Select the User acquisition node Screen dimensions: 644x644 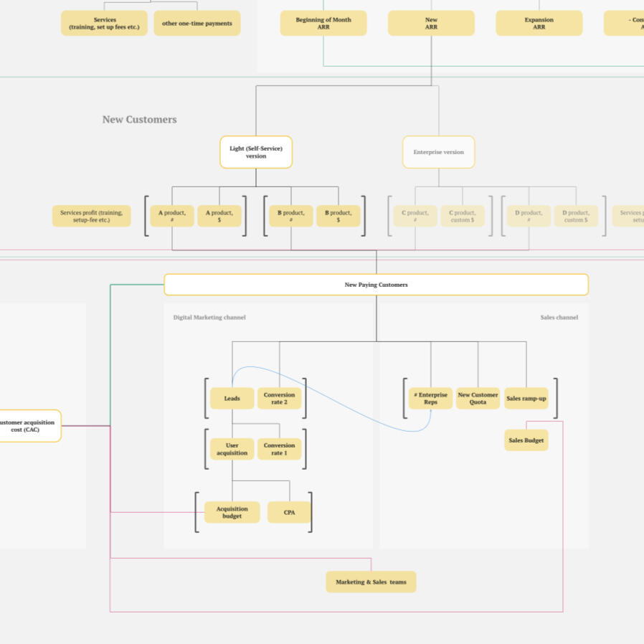coord(232,449)
